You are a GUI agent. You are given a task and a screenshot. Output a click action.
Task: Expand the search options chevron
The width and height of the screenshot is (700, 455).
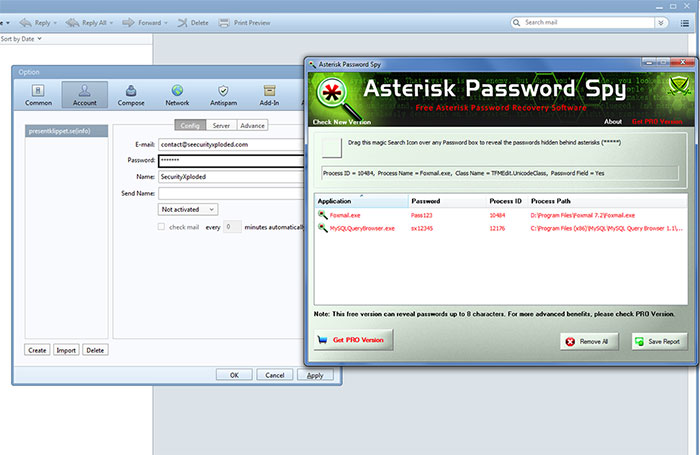(661, 23)
